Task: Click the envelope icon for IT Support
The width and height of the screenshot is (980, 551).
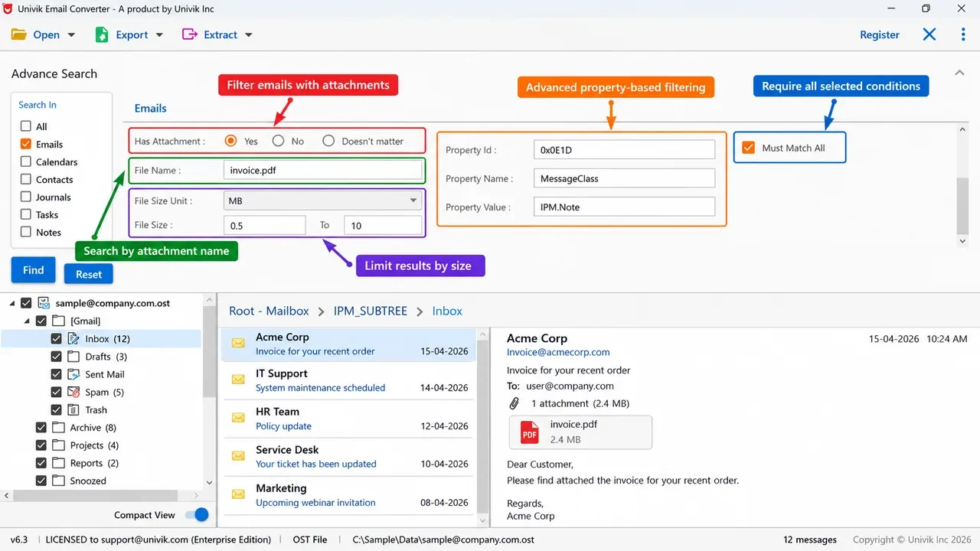Action: point(239,380)
